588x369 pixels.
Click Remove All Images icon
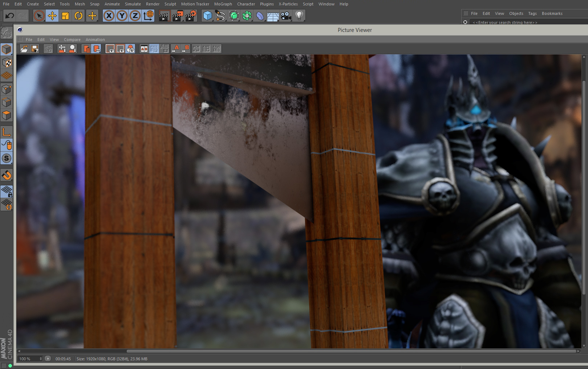[97, 49]
